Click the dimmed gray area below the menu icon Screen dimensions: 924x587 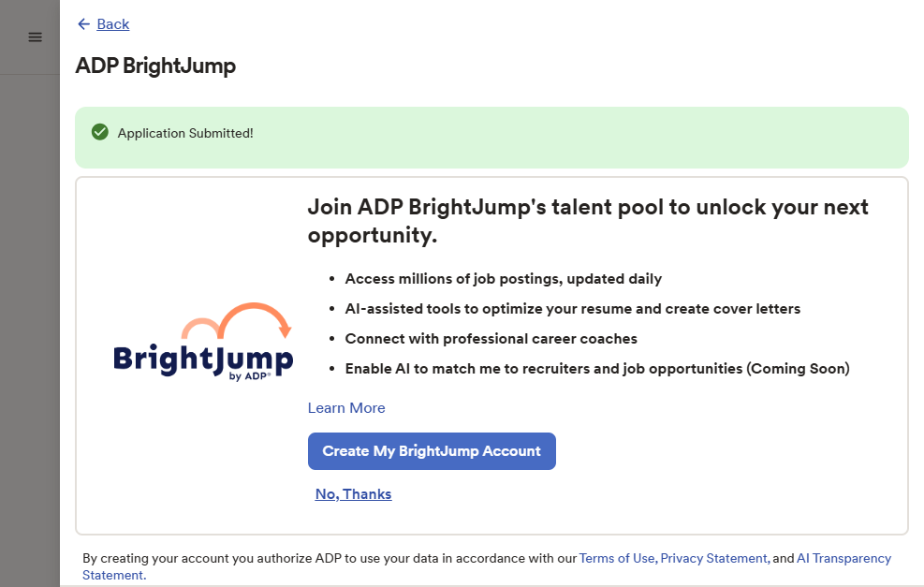point(30,328)
